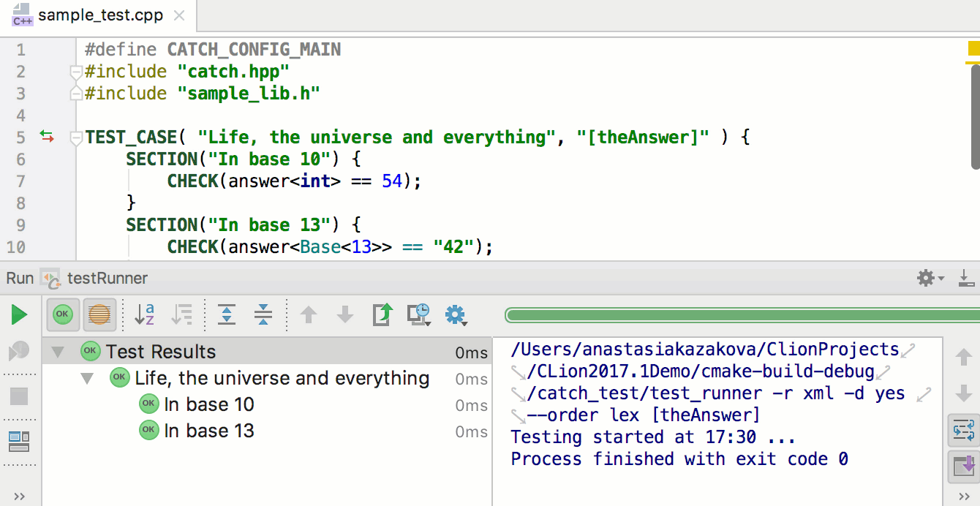The image size is (980, 506).
Task: Go to next failed test
Action: tap(344, 315)
